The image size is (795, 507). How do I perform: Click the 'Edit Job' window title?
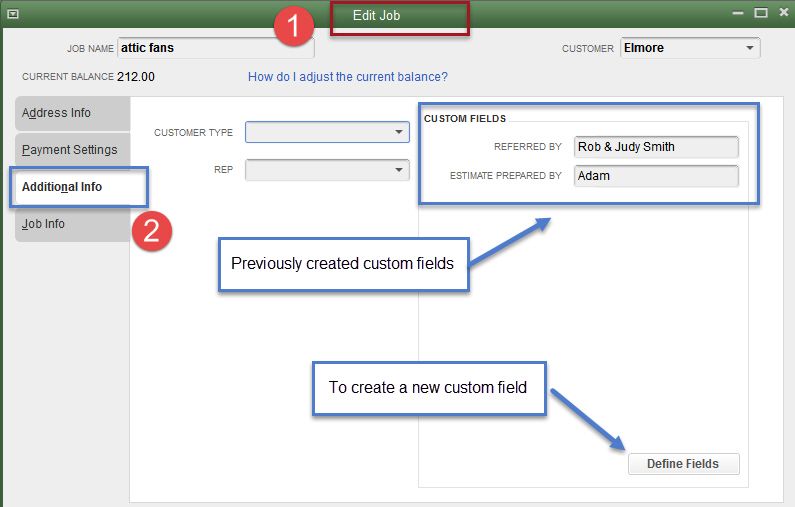[x=377, y=16]
